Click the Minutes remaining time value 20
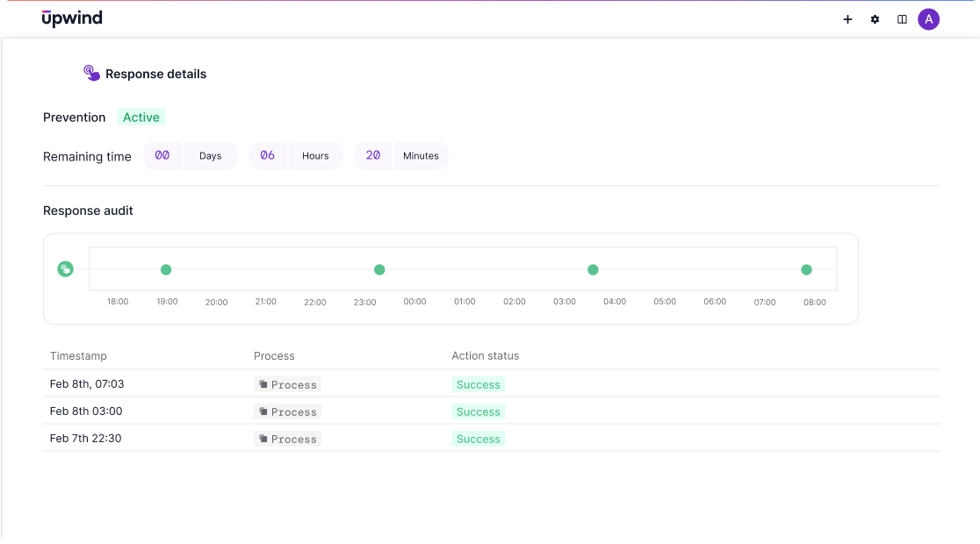The image size is (980, 544). click(373, 155)
